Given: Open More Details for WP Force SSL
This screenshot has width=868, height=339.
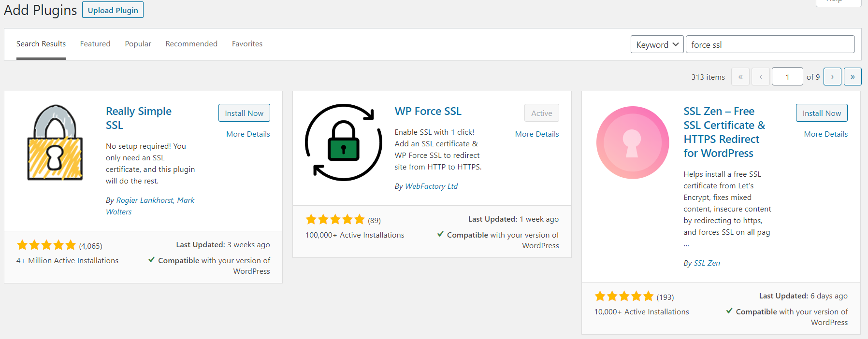Looking at the screenshot, I should pos(536,134).
